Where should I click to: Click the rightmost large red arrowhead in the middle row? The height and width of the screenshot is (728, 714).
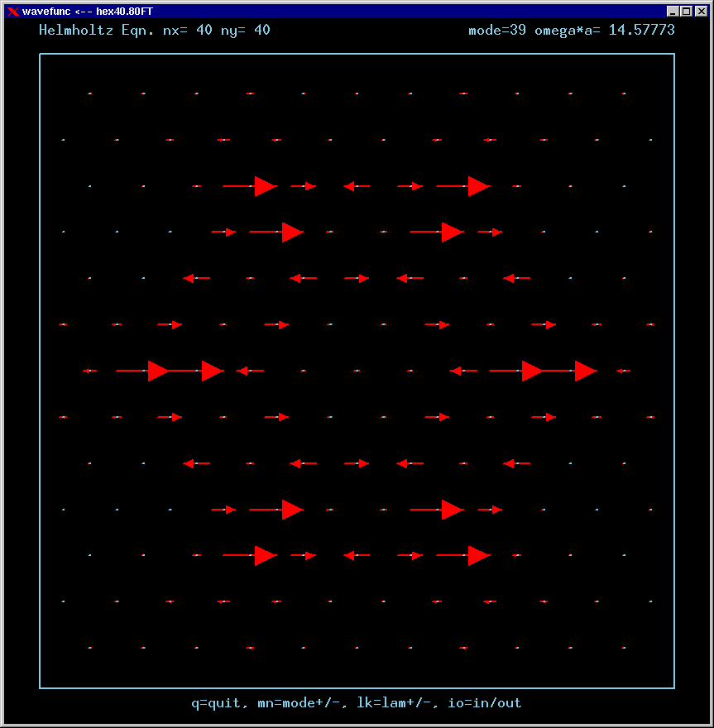[x=586, y=371]
